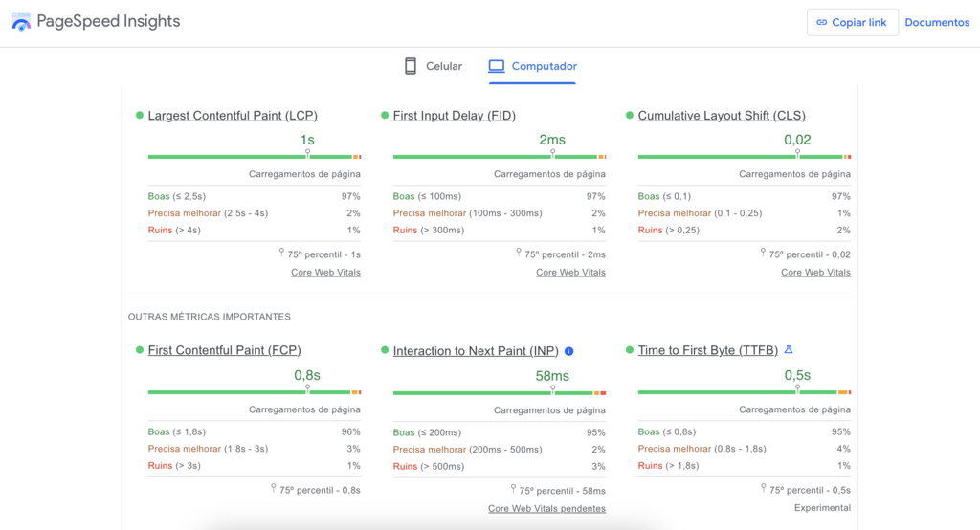This screenshot has height=530, width=980.
Task: Click the FID value 2ms
Action: [552, 140]
